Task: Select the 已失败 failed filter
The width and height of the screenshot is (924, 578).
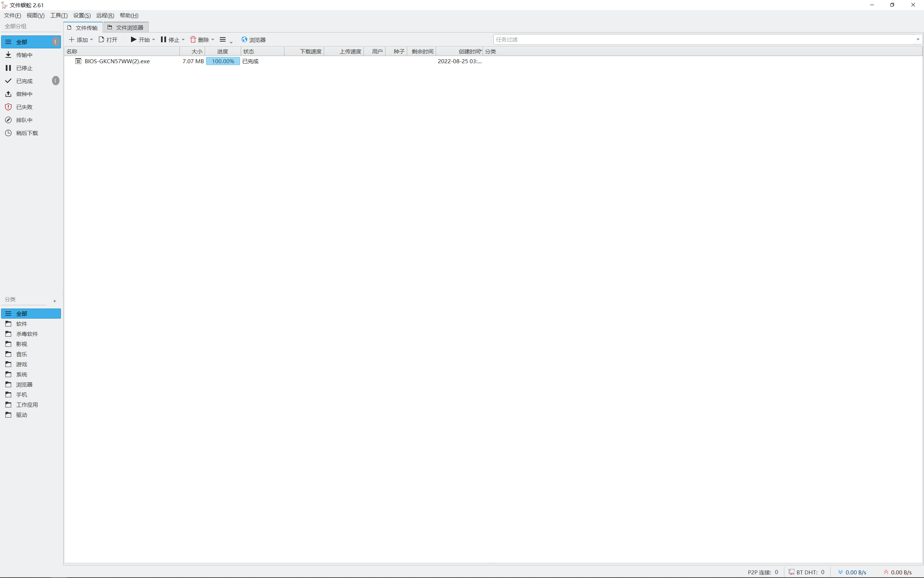Action: point(31,107)
